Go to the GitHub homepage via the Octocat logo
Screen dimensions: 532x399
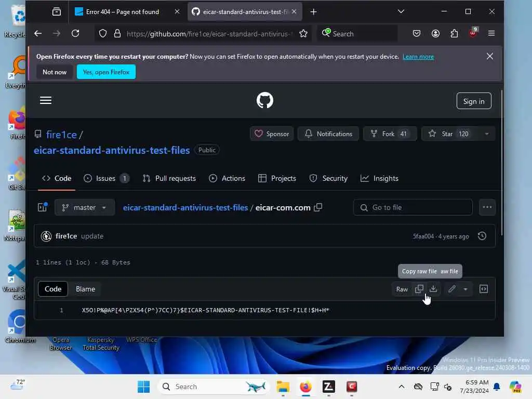pyautogui.click(x=265, y=100)
